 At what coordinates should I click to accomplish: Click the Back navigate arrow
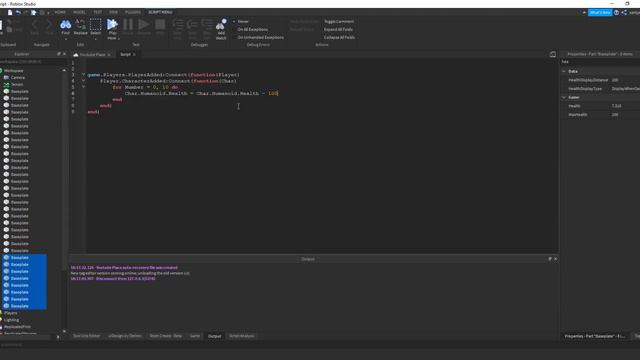click(35, 25)
